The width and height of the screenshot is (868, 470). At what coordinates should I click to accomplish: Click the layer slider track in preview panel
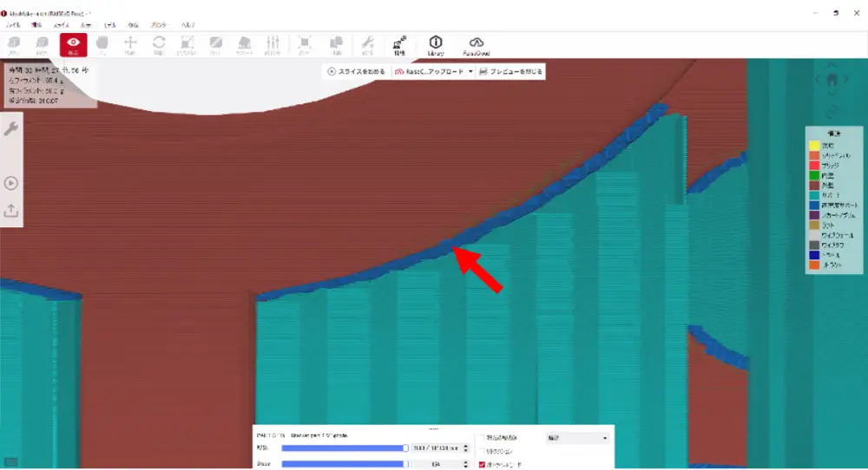coord(344,447)
